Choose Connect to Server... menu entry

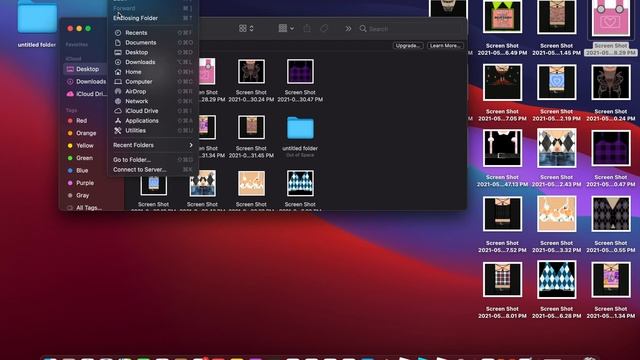pyautogui.click(x=153, y=169)
